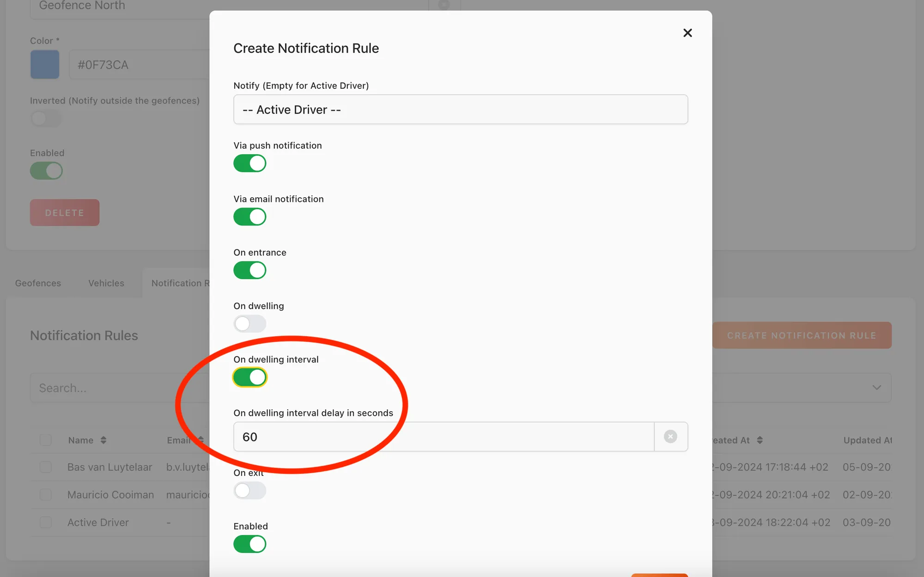Click the red DELETE button
The width and height of the screenshot is (924, 577).
coord(65,213)
